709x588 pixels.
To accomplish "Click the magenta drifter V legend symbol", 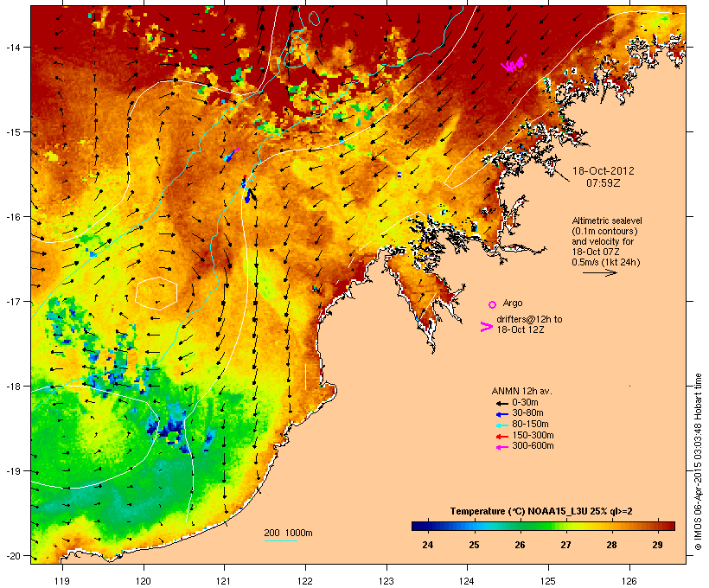I will click(486, 327).
